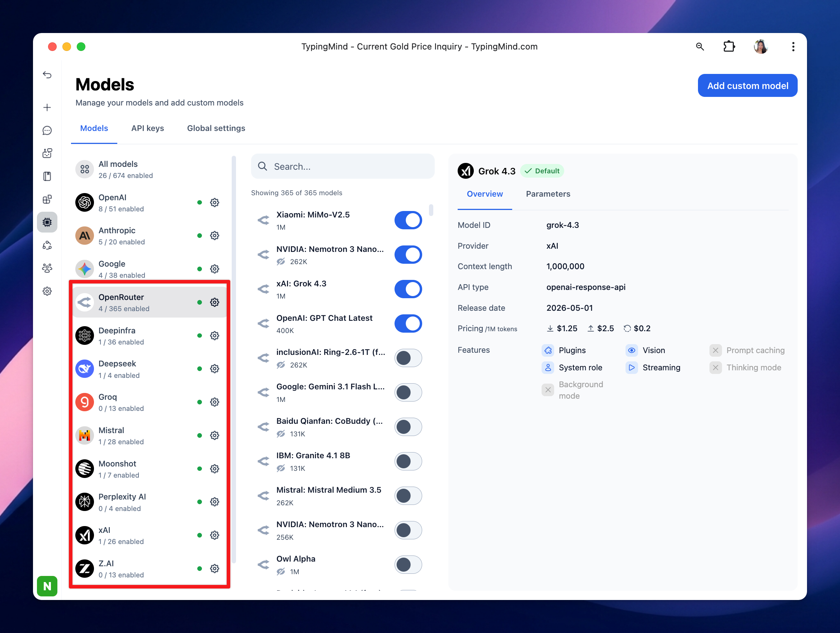840x633 pixels.
Task: Start a new chat with the plus icon
Action: point(47,108)
